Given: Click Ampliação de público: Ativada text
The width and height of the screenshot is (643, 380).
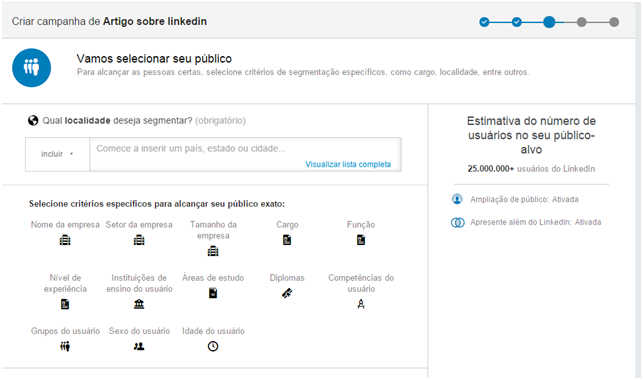Looking at the screenshot, I should click(x=524, y=200).
